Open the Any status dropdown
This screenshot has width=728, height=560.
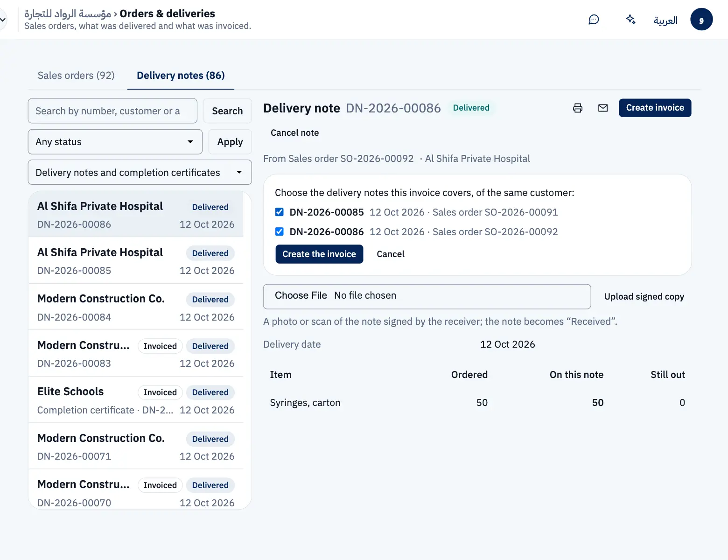click(x=115, y=142)
